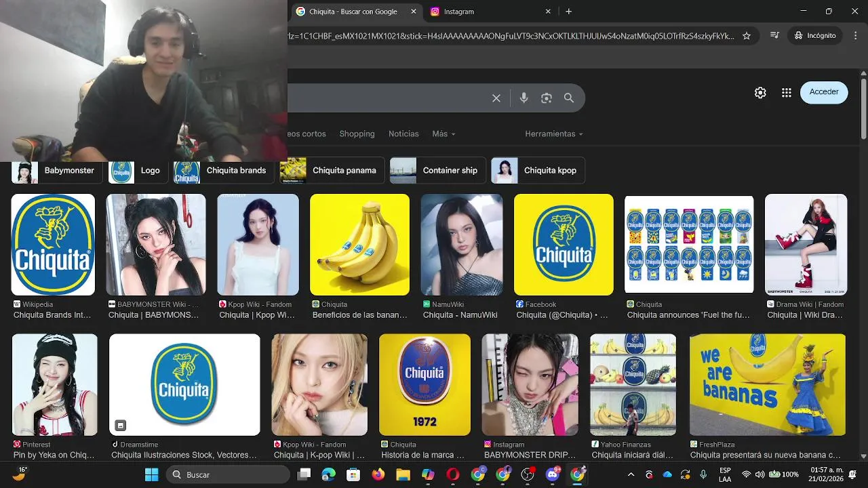This screenshot has height=488, width=868.
Task: Open 'Beneficios de las banan...' link
Action: tap(360, 315)
